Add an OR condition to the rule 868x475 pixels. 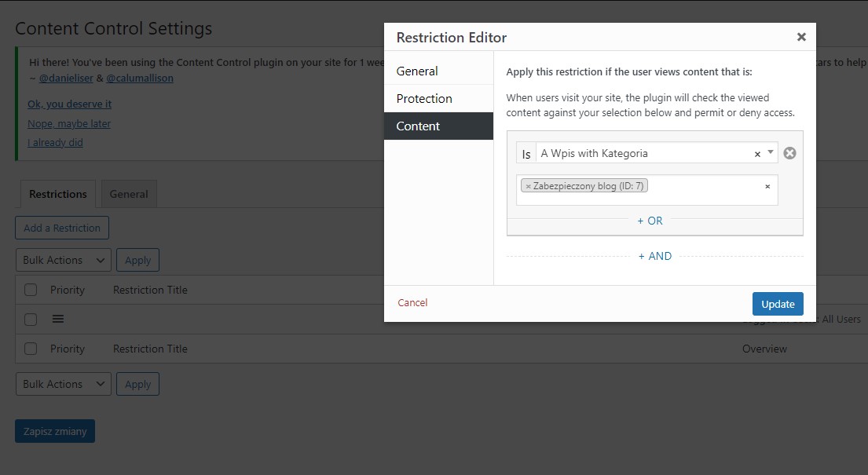pyautogui.click(x=650, y=221)
